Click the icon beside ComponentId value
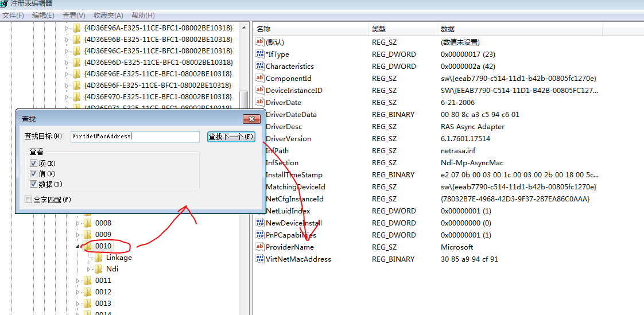This screenshot has width=644, height=315. pos(259,79)
